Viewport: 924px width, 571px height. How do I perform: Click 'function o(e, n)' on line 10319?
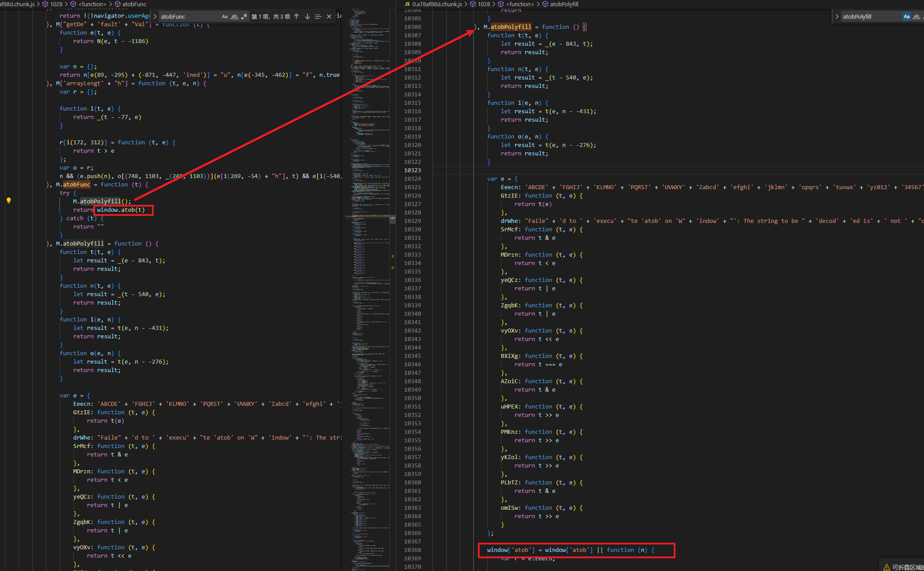pyautogui.click(x=514, y=136)
